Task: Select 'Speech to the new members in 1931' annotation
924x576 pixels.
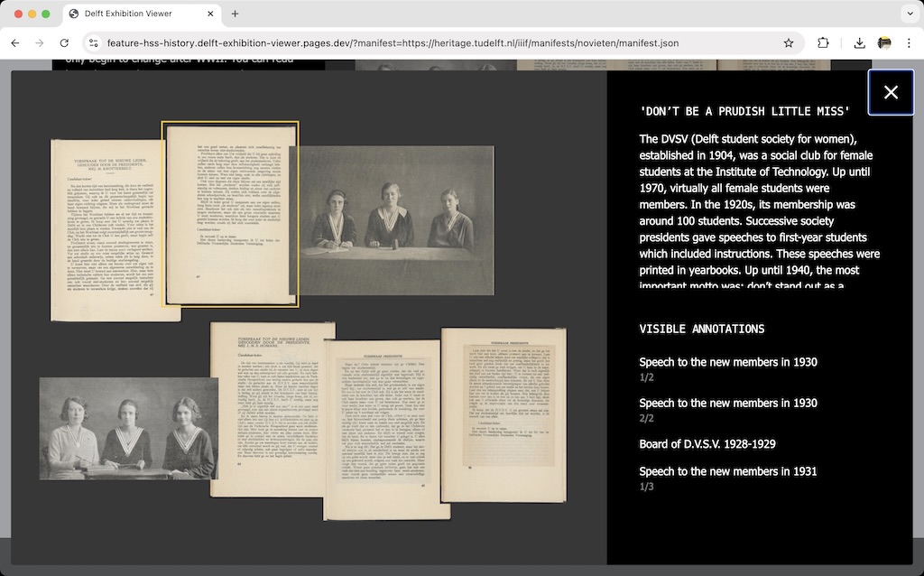Action: pos(728,478)
